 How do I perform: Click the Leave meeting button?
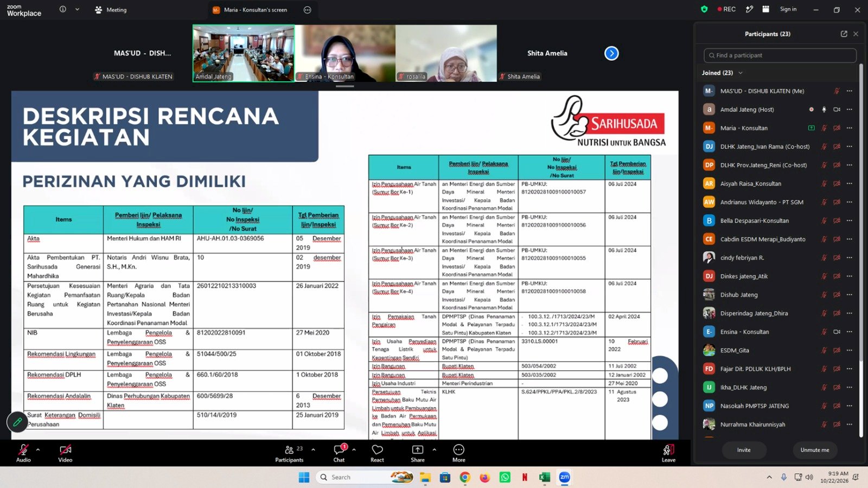tap(668, 453)
